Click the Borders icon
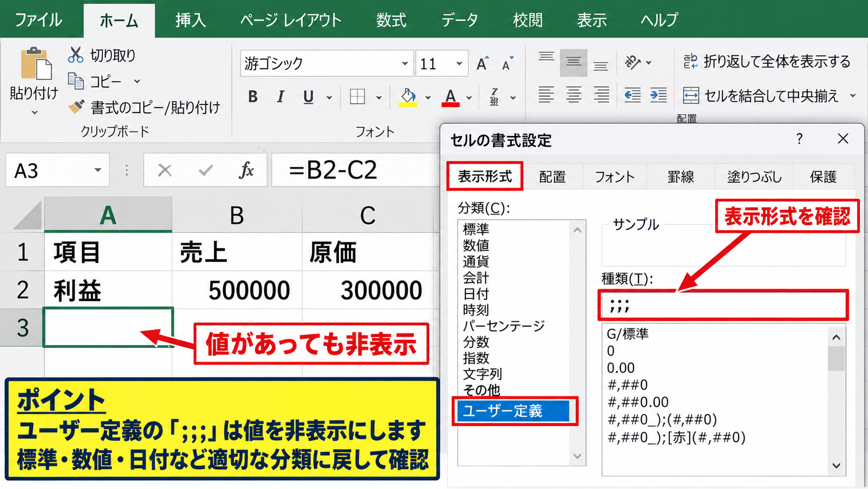 click(357, 97)
